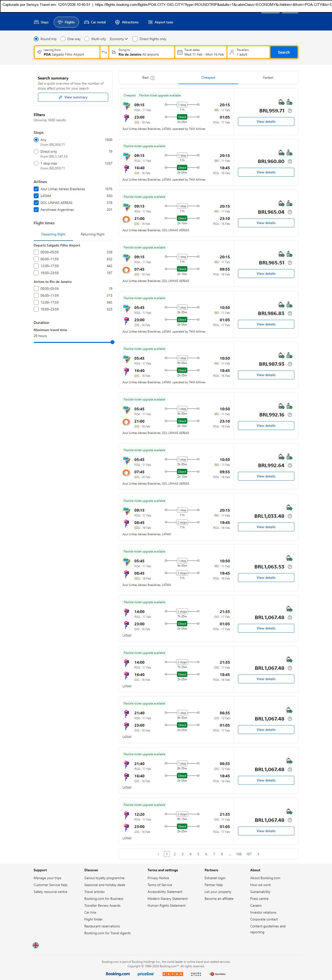
Task: Click the calendar icon in Travel dates field
Action: coord(180,52)
